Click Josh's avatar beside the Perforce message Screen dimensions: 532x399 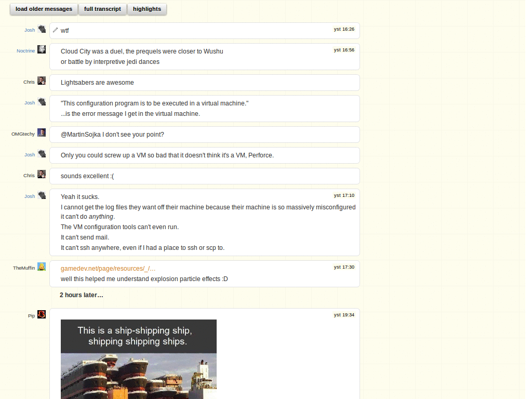point(42,153)
